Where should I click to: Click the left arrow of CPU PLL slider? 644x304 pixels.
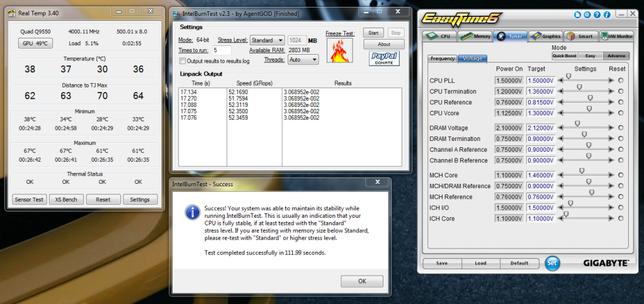click(560, 81)
